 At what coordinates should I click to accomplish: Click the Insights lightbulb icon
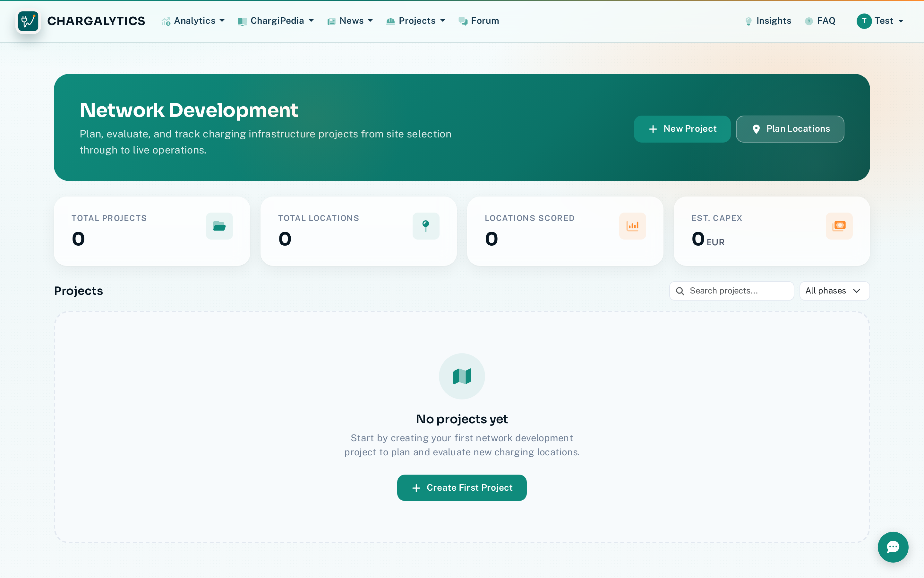point(749,22)
